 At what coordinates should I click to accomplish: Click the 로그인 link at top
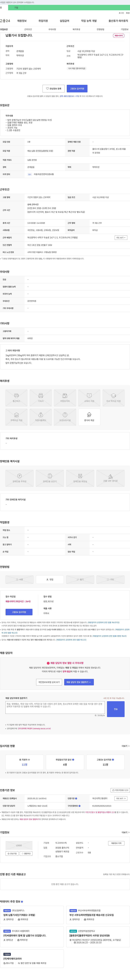[x=121, y=13]
